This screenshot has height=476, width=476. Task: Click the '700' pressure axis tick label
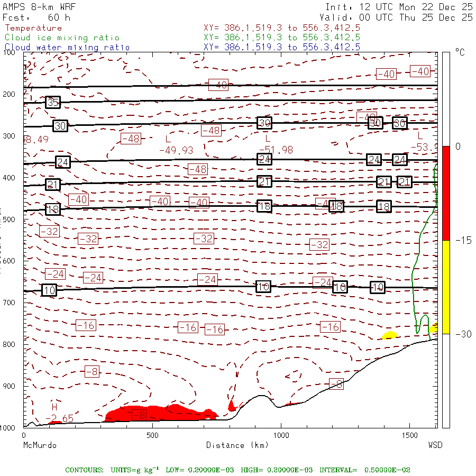(9, 303)
